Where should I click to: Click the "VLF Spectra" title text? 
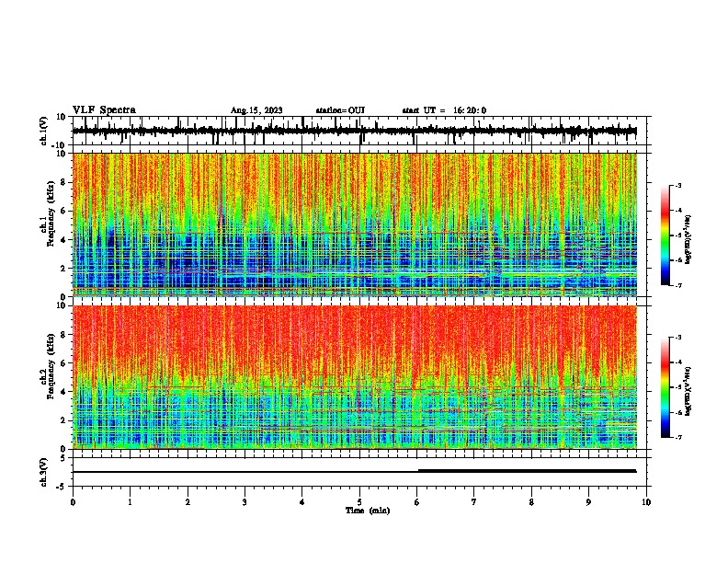click(x=104, y=110)
